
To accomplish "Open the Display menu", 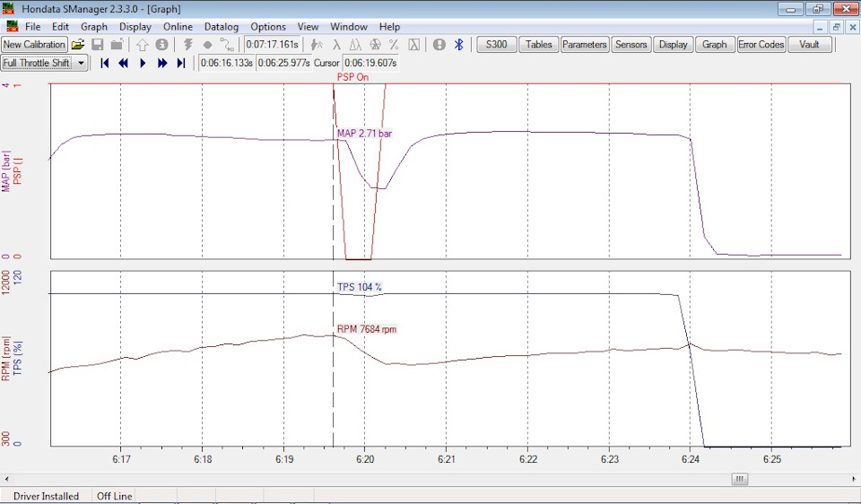I will (x=135, y=26).
